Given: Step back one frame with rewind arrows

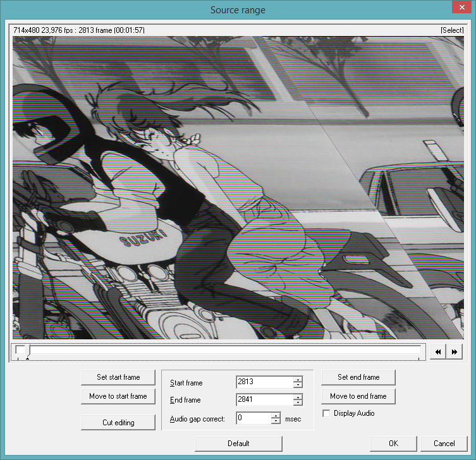Looking at the screenshot, I should coord(437,352).
